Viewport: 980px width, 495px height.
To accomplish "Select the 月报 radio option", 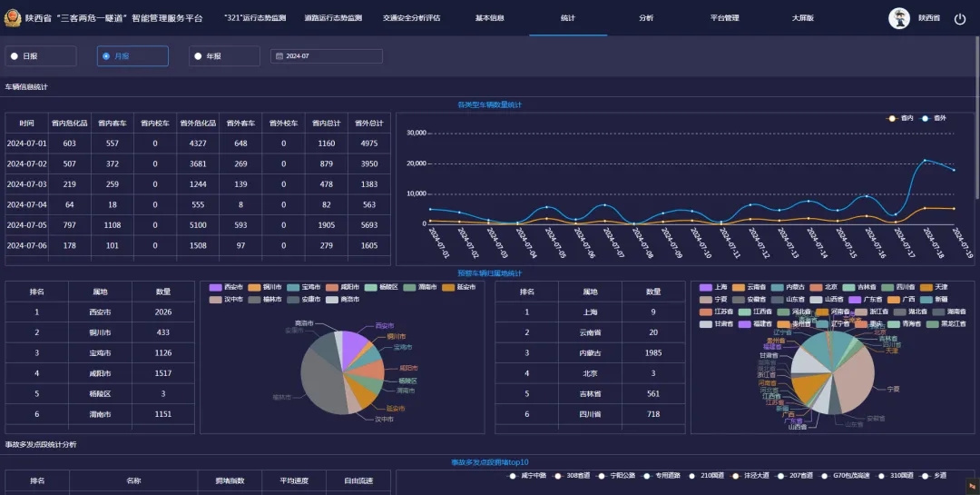I will coord(107,56).
